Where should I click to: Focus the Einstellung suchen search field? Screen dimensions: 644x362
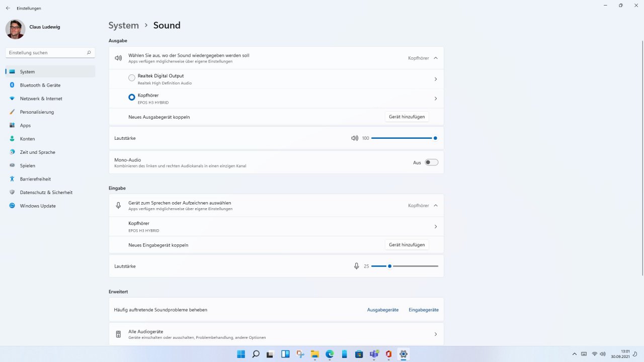(50, 52)
